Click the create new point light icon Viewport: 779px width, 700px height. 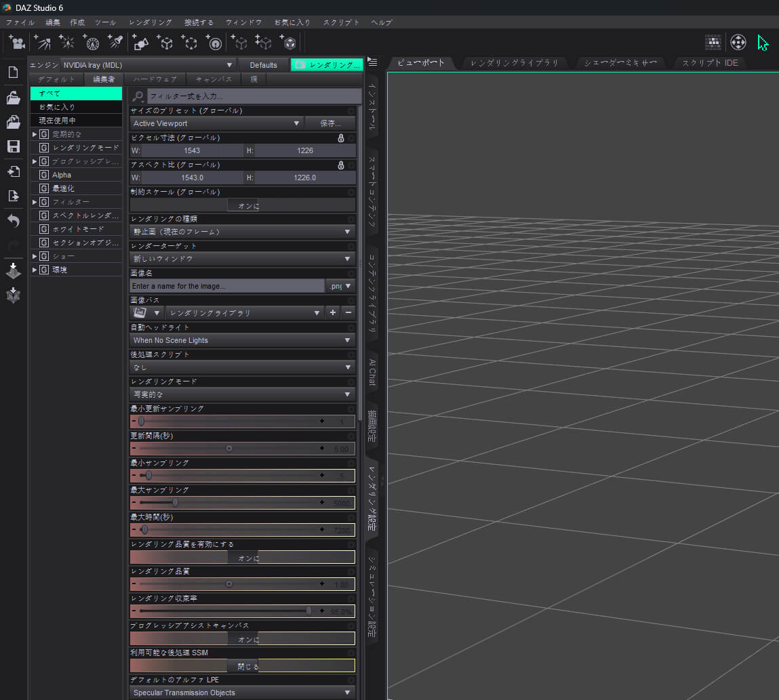coord(66,43)
